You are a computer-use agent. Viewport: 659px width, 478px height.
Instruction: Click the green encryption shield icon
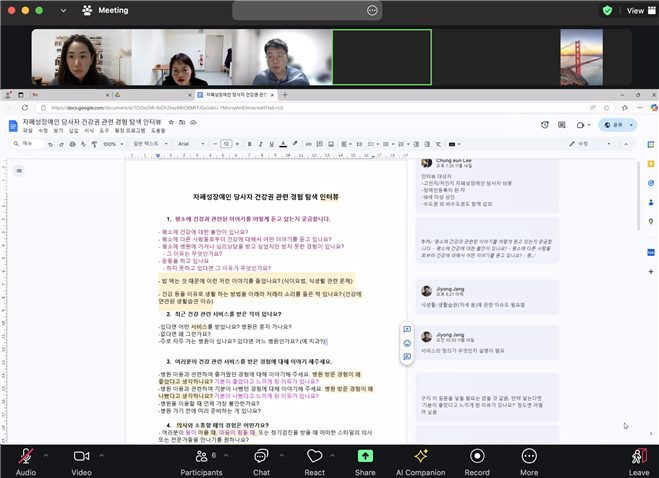tap(607, 11)
